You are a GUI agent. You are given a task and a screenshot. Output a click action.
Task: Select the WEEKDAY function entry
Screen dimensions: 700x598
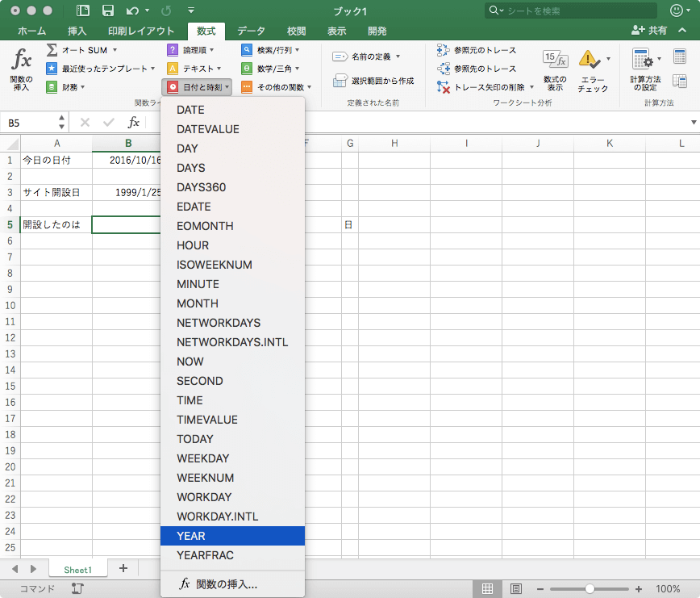(x=232, y=458)
